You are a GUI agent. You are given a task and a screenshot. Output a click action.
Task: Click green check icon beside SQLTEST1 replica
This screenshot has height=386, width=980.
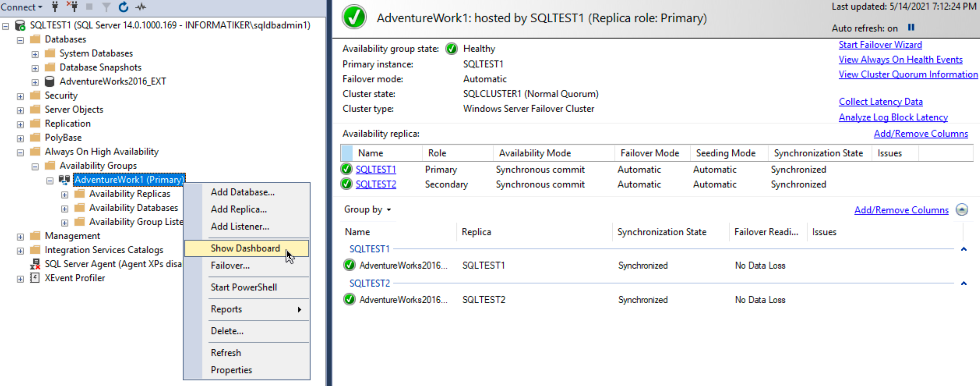click(346, 169)
